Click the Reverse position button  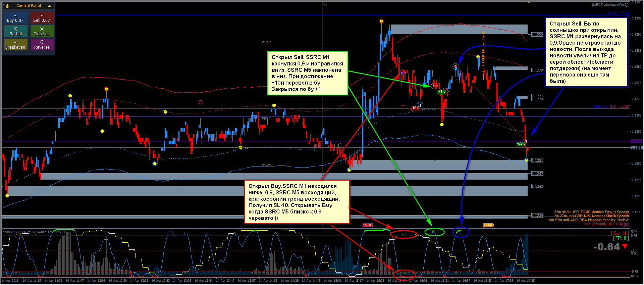pyautogui.click(x=42, y=45)
